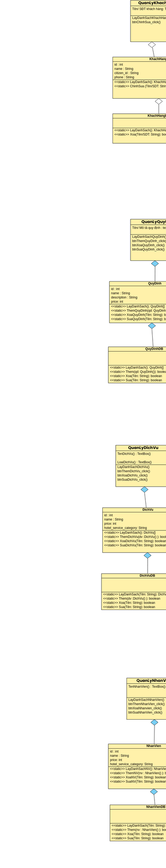Select static XoaQuyDinh method in QuyDinh
This screenshot has width=166, height=868.
(x=138, y=315)
